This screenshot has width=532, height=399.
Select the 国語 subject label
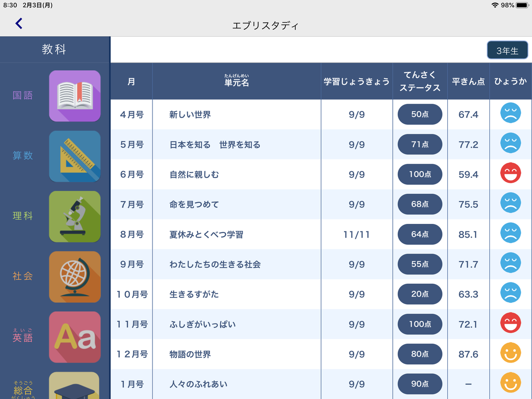pyautogui.click(x=23, y=95)
